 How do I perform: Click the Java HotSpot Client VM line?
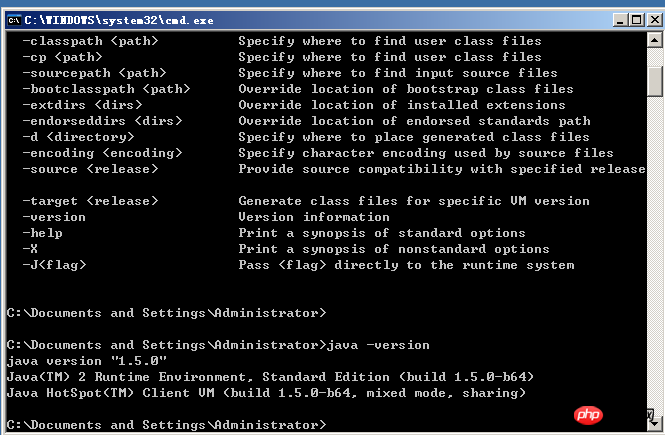[x=266, y=393]
